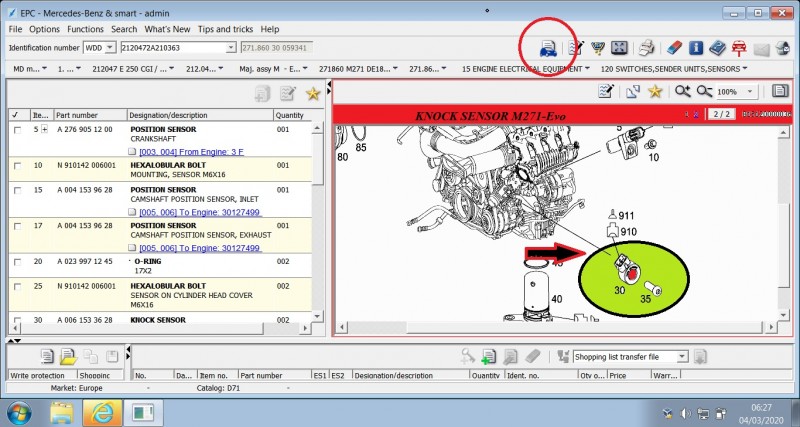Click the star icon above parts list
800x427 pixels.
tap(313, 93)
